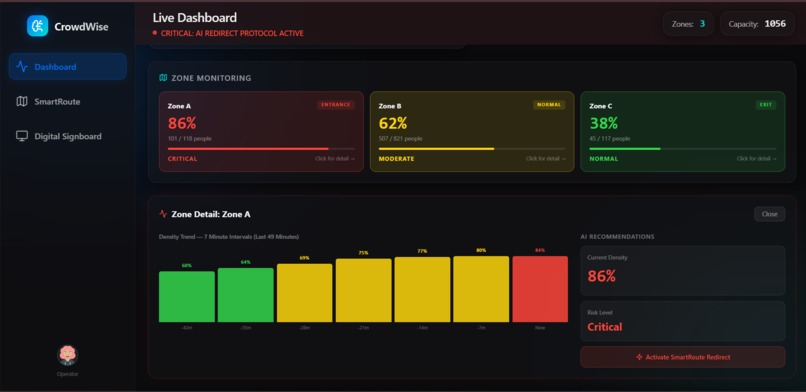Click the ENTRANCE badge on Zone A
The image size is (806, 392).
(336, 105)
